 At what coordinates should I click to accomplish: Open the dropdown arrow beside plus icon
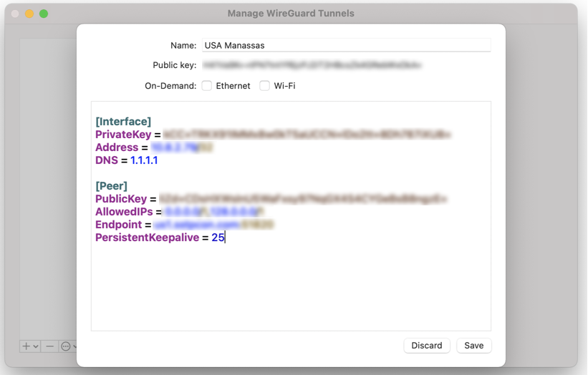[x=36, y=346]
